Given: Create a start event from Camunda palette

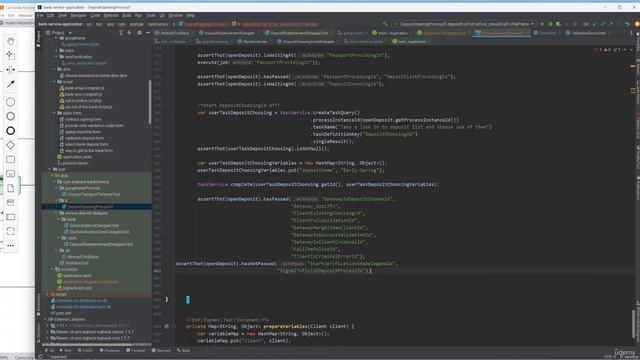Looking at the screenshot, I should [11, 102].
